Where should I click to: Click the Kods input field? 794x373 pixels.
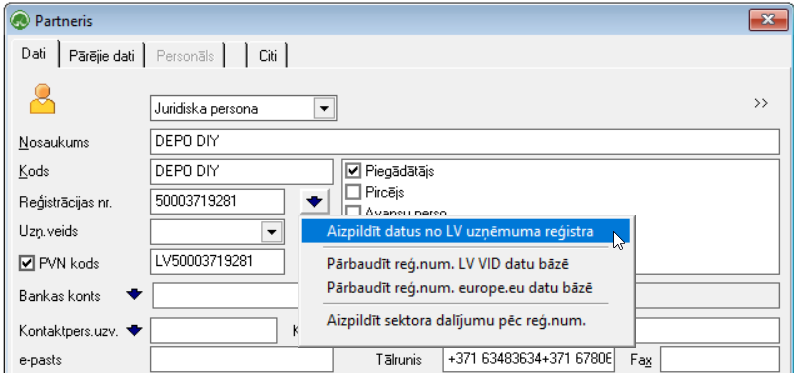tap(242, 172)
